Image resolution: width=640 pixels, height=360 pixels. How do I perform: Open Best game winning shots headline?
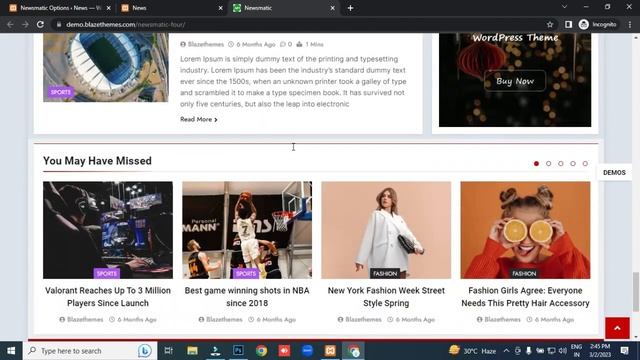[247, 297]
